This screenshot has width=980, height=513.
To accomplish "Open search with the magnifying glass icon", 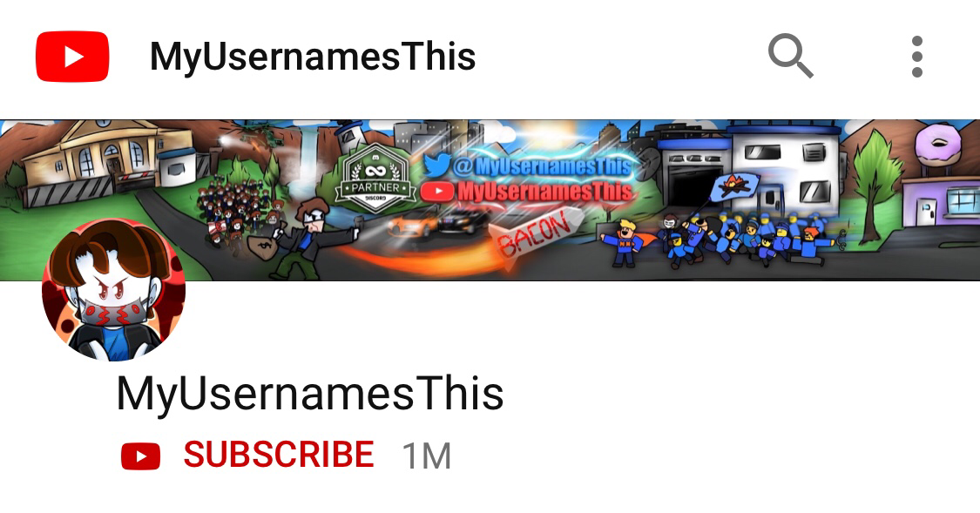I will [791, 57].
